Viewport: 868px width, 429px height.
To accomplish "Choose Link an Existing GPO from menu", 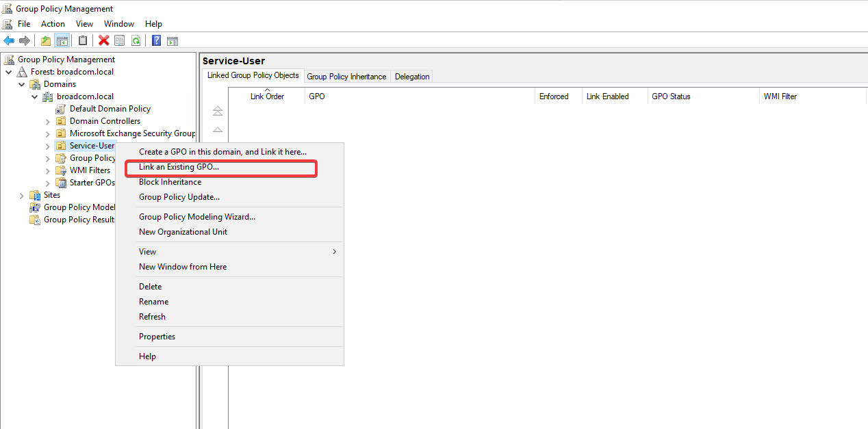I will [179, 167].
